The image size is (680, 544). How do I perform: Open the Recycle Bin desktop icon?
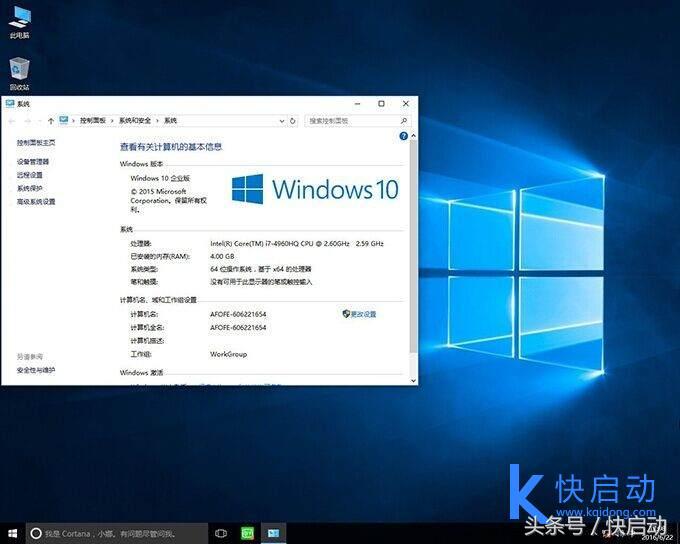coord(20,74)
